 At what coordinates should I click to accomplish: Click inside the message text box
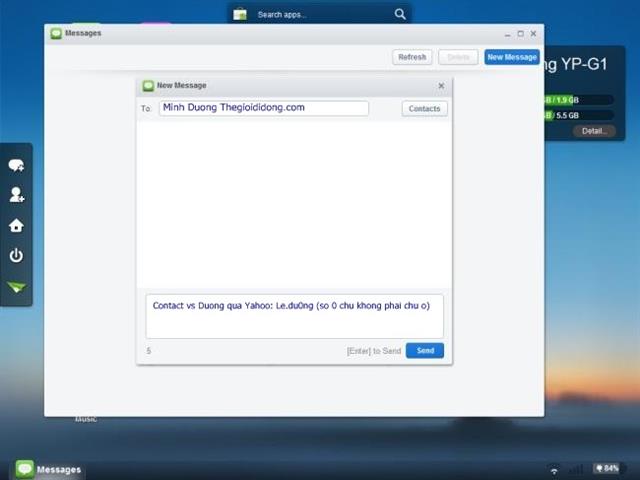(x=294, y=316)
